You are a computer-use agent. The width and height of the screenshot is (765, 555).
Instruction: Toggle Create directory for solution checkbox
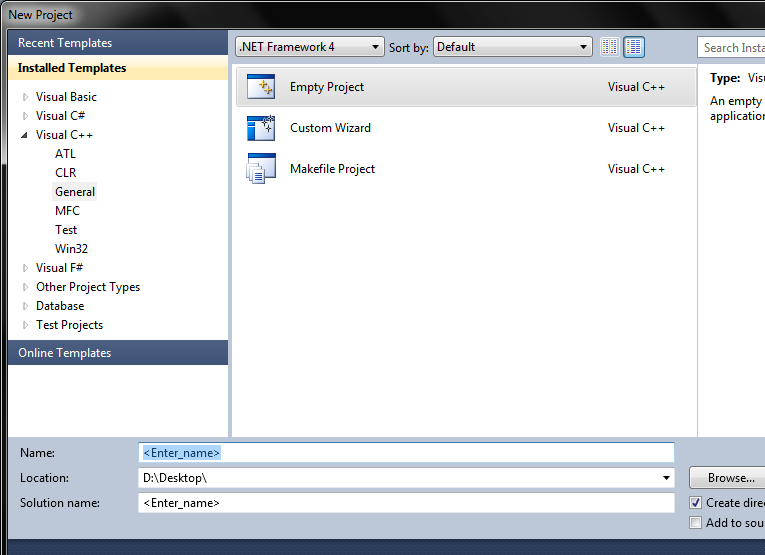(696, 503)
